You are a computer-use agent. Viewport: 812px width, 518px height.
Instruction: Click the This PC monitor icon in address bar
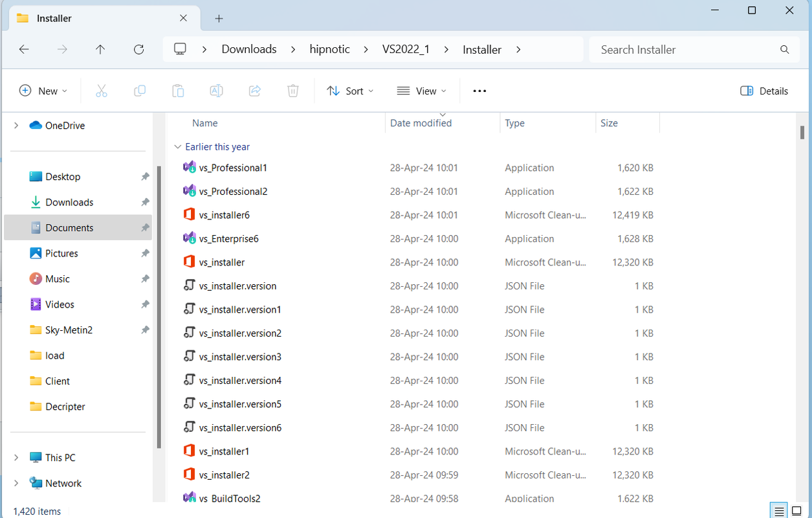(180, 49)
